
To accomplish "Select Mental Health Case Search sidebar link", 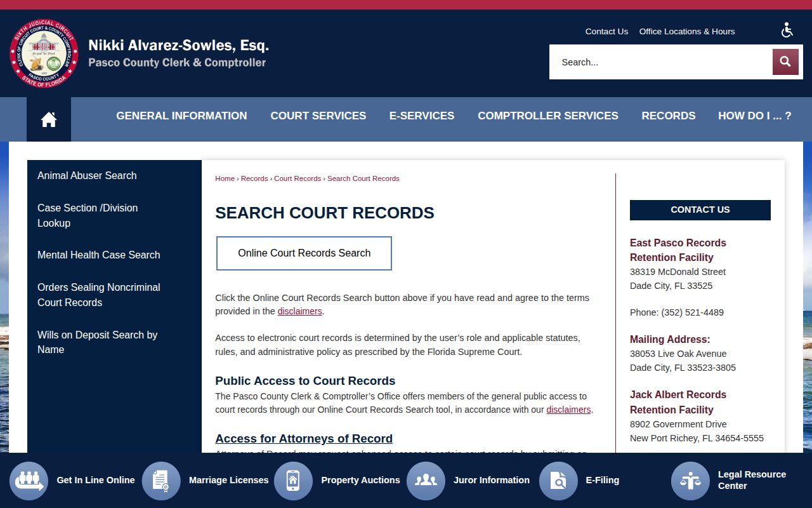I will 99,255.
